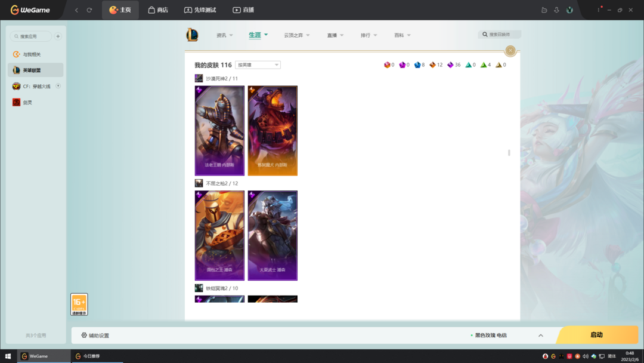Click the 沙漠死神 champion portrait icon
Screen dimensions: 644x363
coord(199,78)
